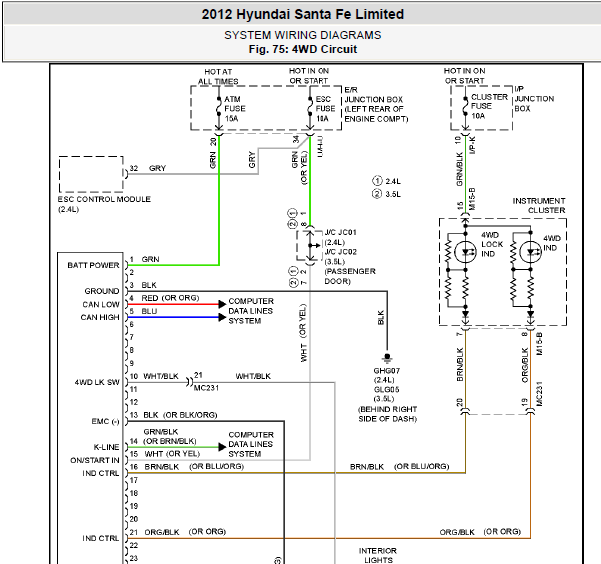This screenshot has height=564, width=601.
Task: Select the '4WD LK SW' pin label
Action: (x=97, y=382)
